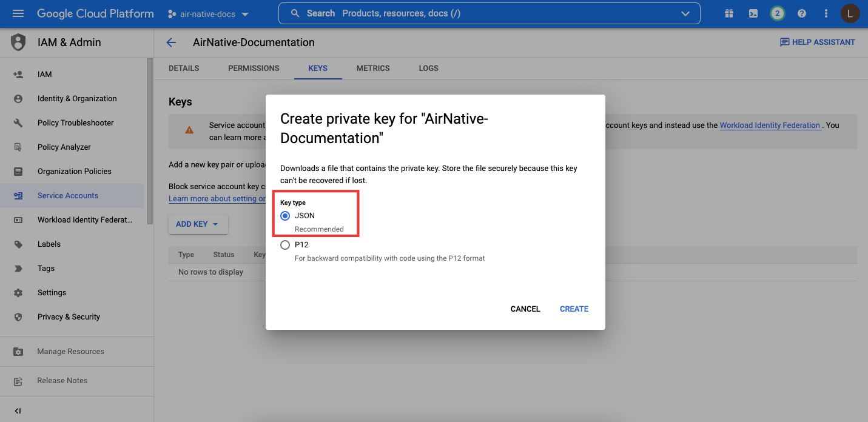
Task: Open the ADD KEY dropdown
Action: tap(198, 224)
